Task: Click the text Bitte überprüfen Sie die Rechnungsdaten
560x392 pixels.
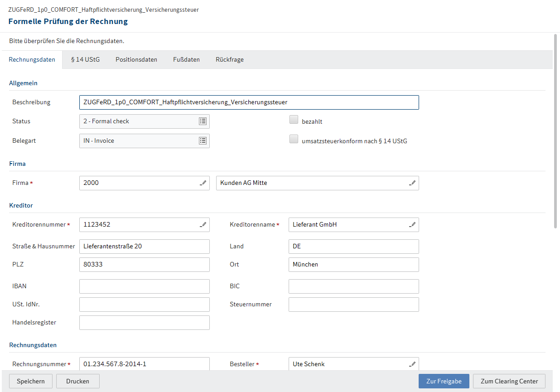Action: tap(67, 41)
